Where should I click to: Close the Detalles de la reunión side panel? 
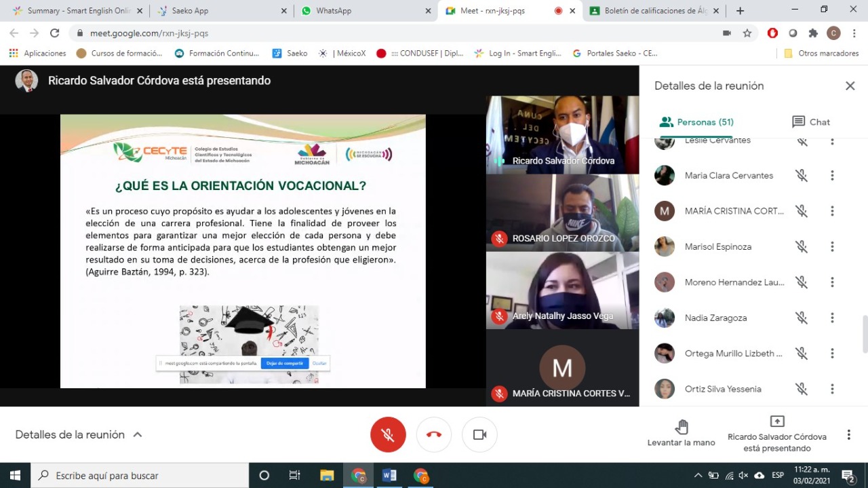point(850,86)
